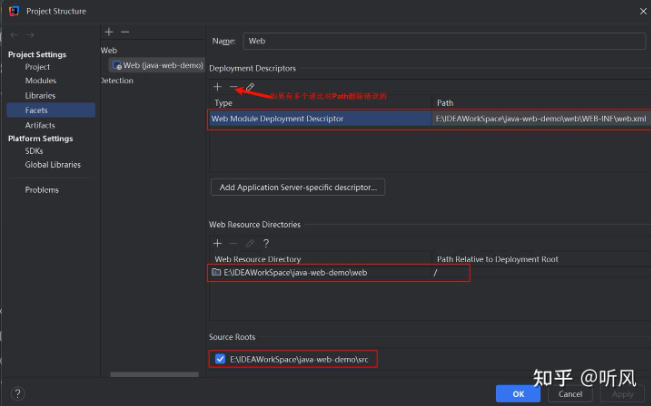
Task: Click into the Name text field
Action: coord(442,42)
